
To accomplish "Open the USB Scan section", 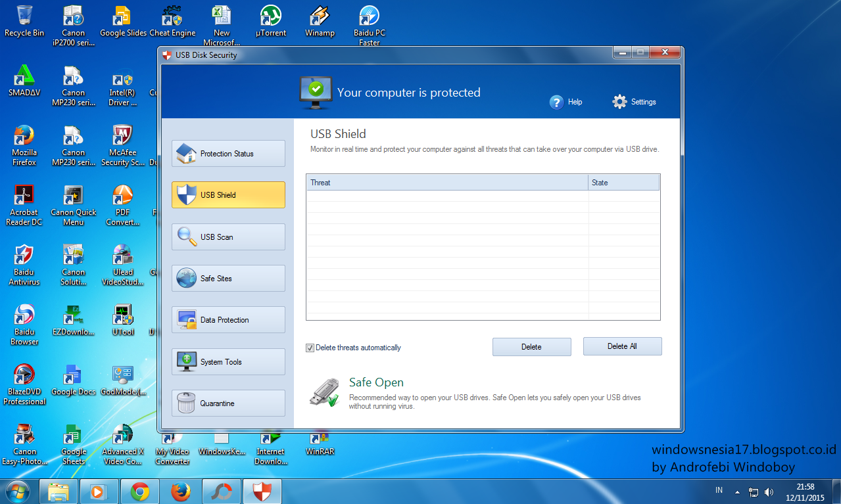I will tap(228, 237).
